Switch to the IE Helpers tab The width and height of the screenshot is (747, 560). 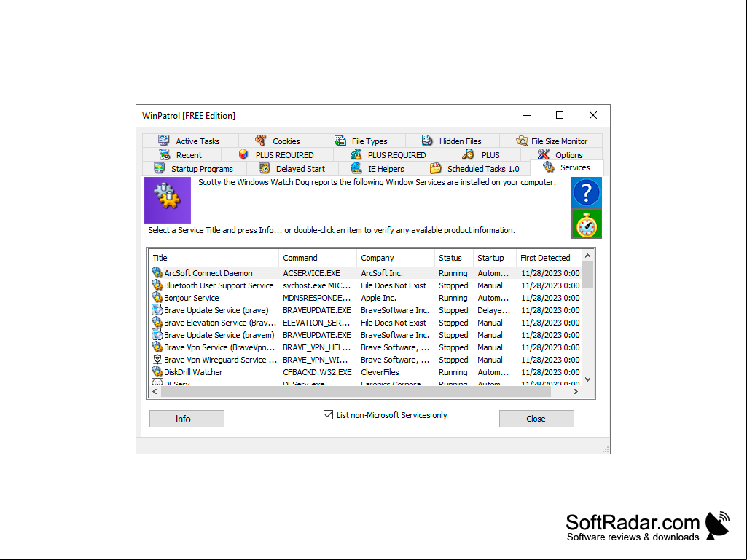(378, 168)
